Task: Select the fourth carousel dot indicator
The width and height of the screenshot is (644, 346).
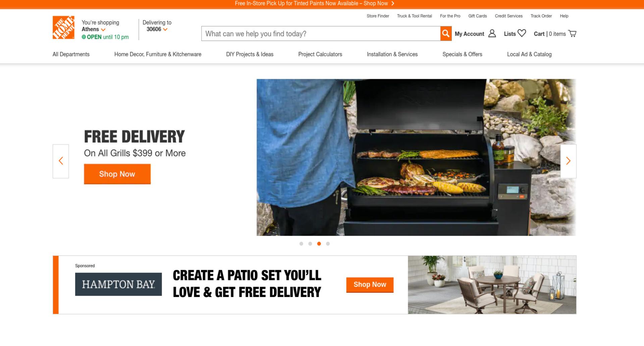Action: (x=328, y=244)
